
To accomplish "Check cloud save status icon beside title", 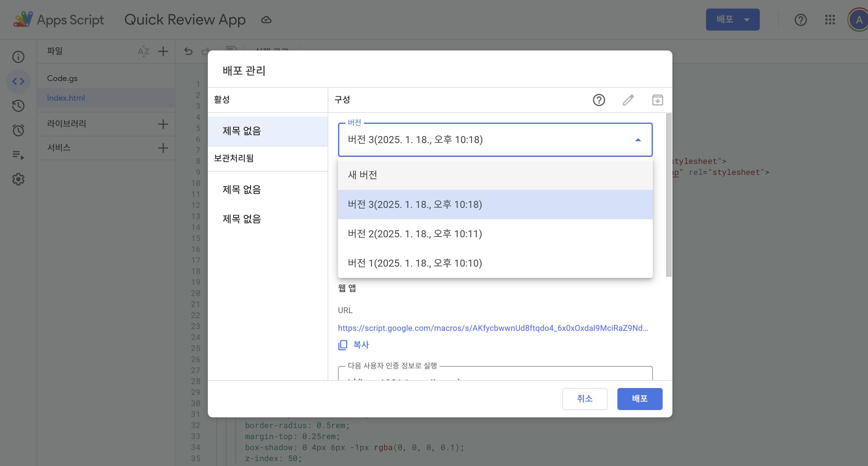I will tap(266, 20).
